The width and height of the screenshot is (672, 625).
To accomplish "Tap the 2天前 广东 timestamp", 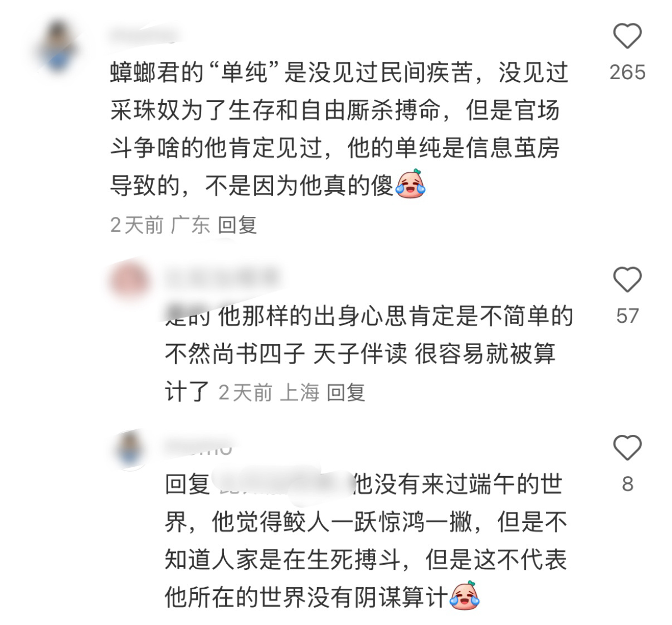I will coord(160,225).
